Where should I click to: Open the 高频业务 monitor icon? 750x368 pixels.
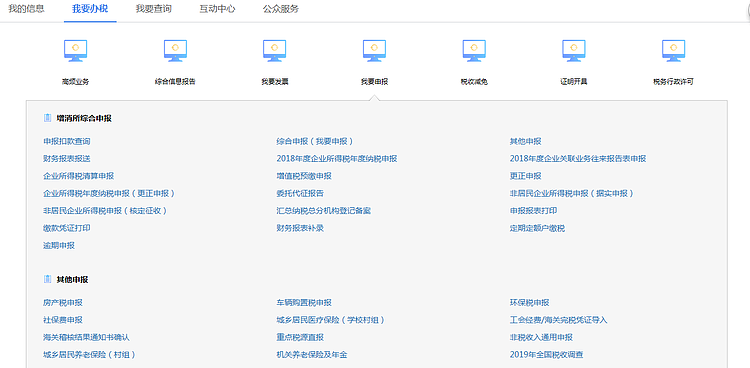(76, 50)
